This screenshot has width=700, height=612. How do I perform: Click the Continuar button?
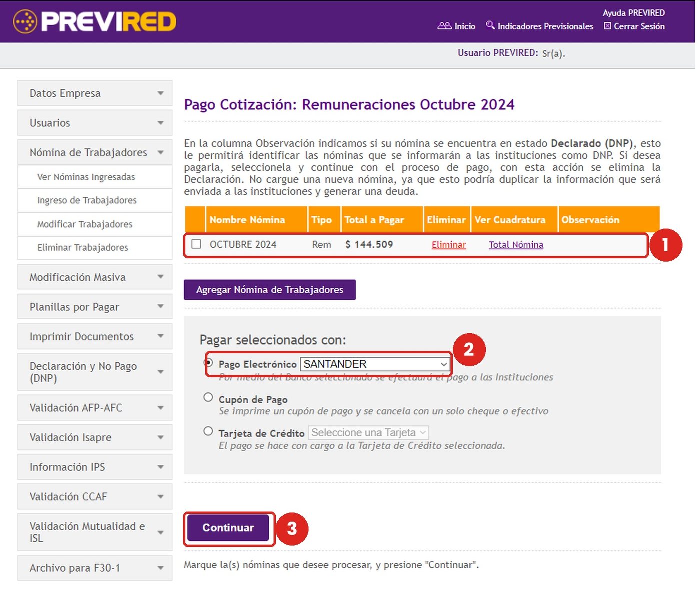click(x=228, y=528)
